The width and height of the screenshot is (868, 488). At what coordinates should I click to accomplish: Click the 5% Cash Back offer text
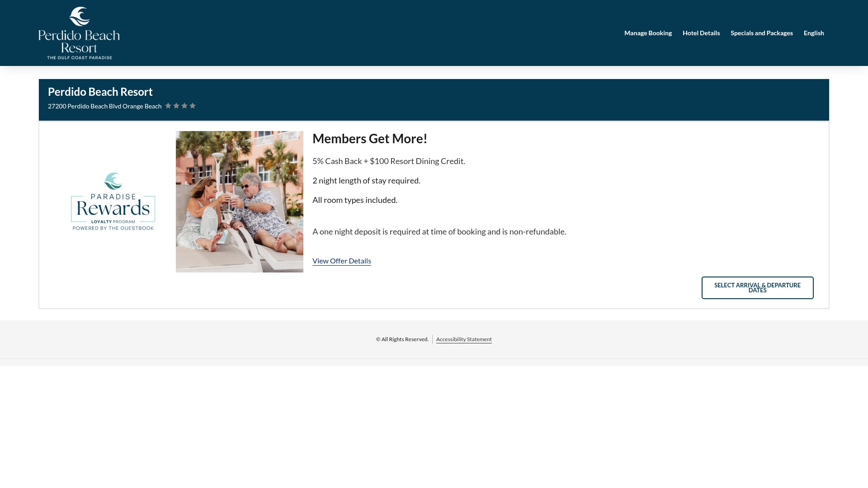click(389, 161)
